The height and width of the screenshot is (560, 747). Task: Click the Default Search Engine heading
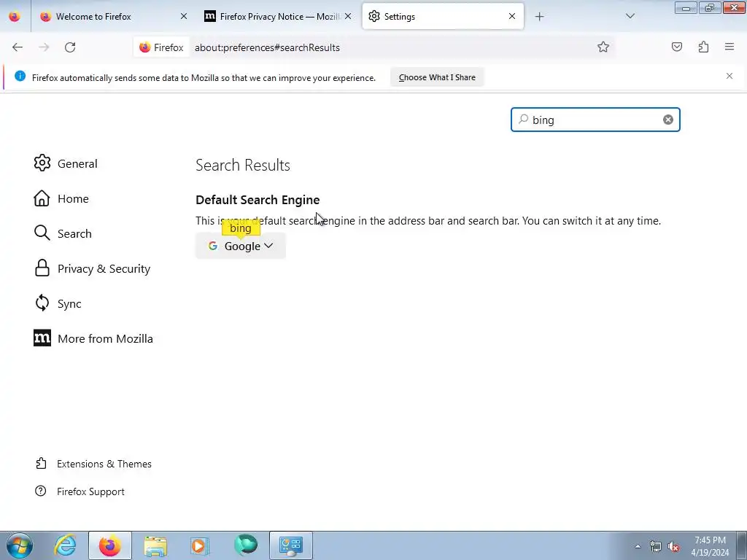point(258,200)
